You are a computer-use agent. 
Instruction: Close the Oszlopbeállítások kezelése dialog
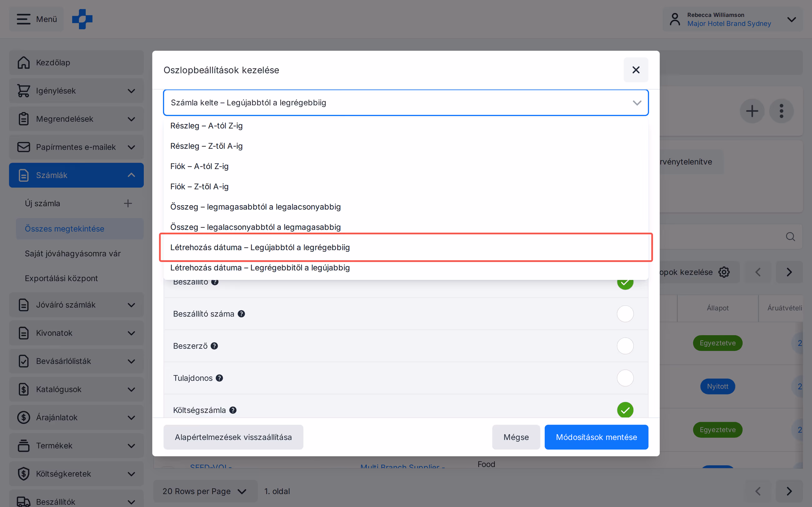(x=636, y=70)
